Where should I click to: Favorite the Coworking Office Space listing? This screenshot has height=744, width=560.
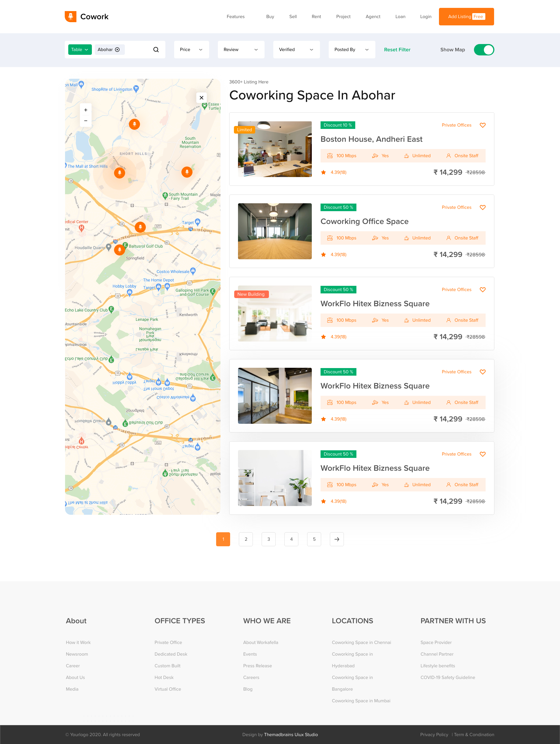(482, 208)
